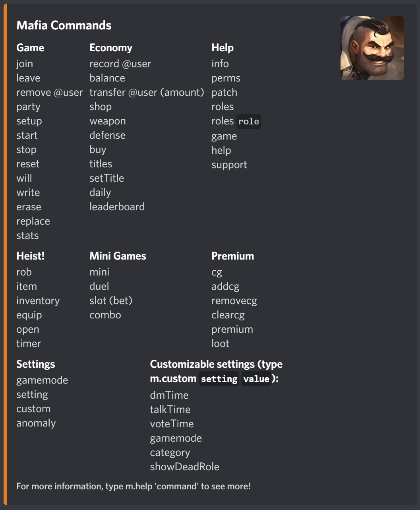Screen dimensions: 420x510
Task: Click 'inventory' in the Heist! section
Action: [x=38, y=301]
